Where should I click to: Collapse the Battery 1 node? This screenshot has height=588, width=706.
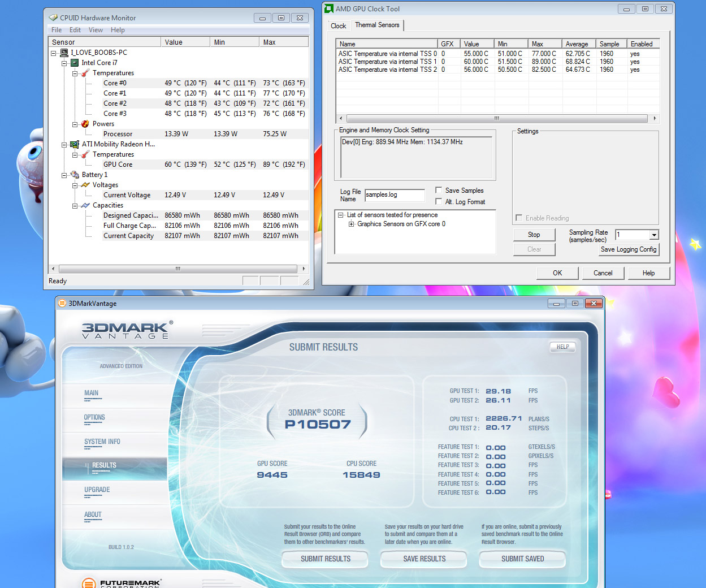tap(64, 175)
